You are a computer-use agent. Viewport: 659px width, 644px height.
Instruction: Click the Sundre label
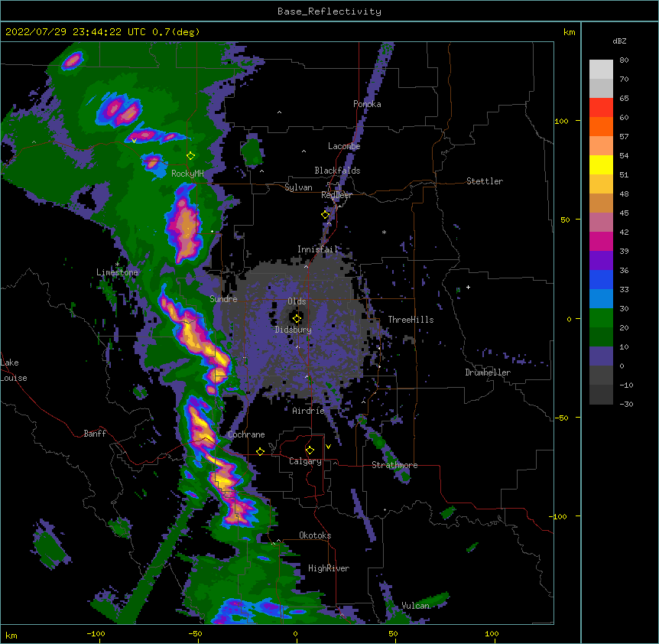223,299
